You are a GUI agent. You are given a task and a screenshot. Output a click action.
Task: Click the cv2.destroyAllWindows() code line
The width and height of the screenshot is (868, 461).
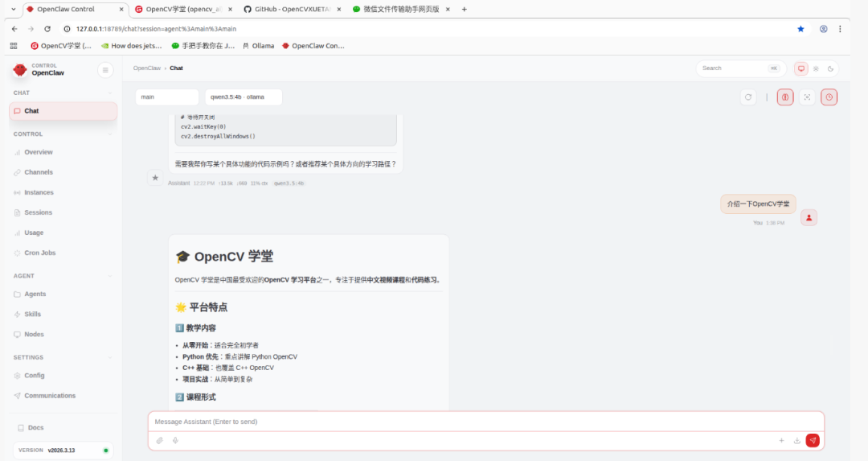tap(218, 136)
